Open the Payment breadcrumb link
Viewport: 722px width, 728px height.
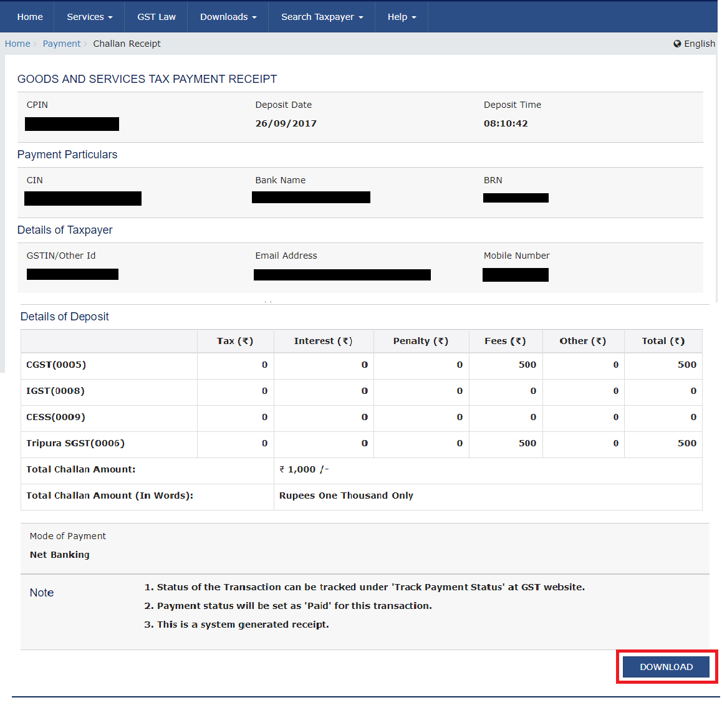(x=61, y=44)
